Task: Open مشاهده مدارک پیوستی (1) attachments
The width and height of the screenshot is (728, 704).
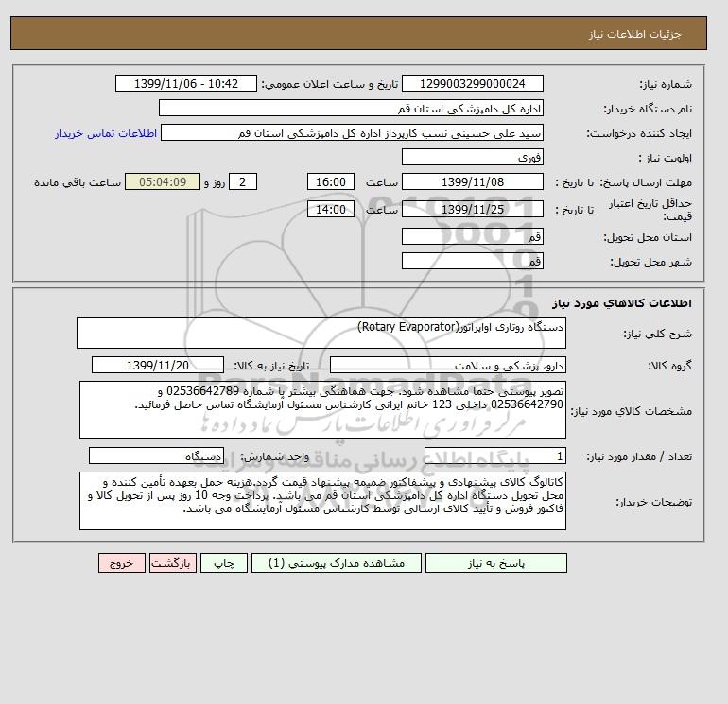Action: [x=337, y=563]
